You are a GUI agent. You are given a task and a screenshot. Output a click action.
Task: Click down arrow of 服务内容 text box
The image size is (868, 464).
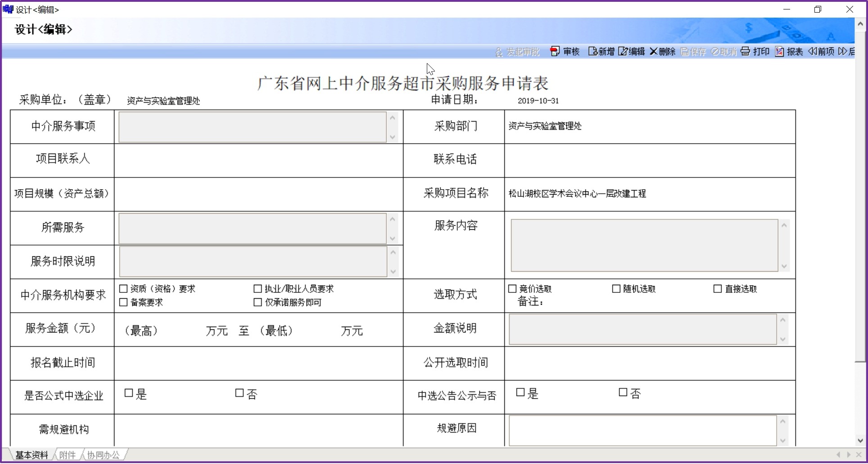pyautogui.click(x=784, y=266)
